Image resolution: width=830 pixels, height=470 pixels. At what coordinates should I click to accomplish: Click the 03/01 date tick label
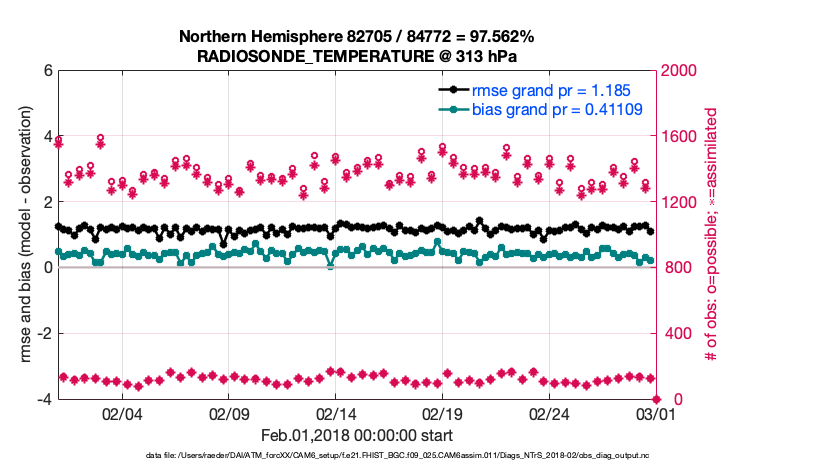[x=655, y=413]
